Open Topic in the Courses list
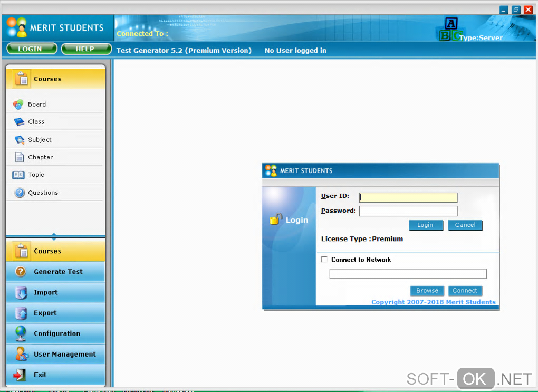 [x=55, y=175]
